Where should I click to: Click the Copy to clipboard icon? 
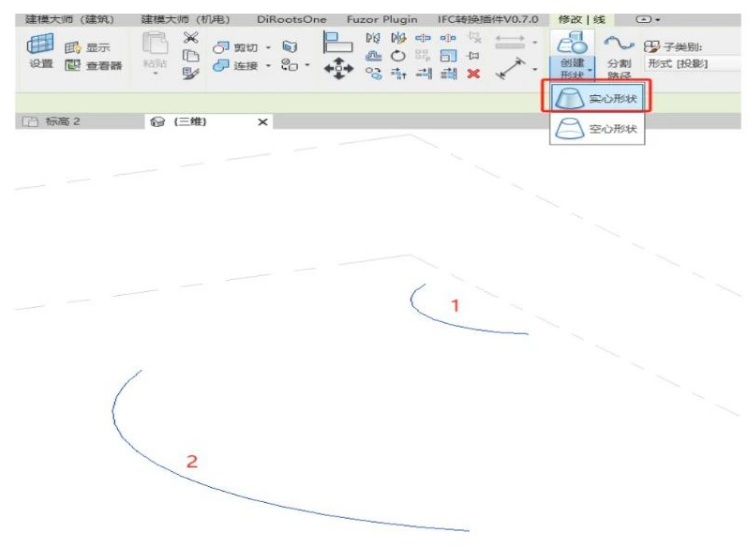[191, 55]
